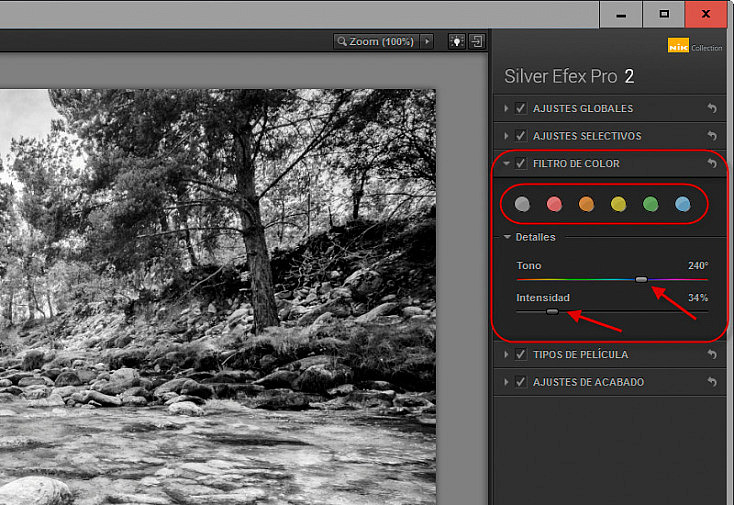
Task: Collapse the Detalles subsection triangle
Action: [507, 237]
